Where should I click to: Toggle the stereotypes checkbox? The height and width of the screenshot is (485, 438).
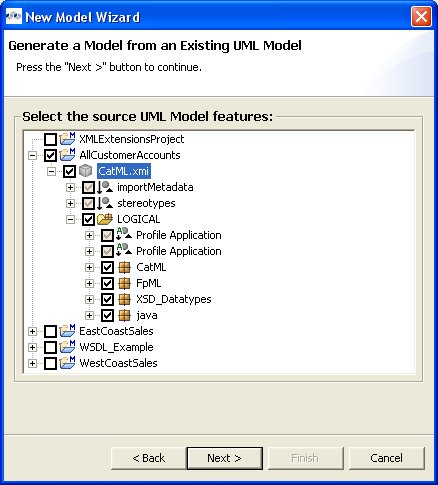tap(88, 203)
